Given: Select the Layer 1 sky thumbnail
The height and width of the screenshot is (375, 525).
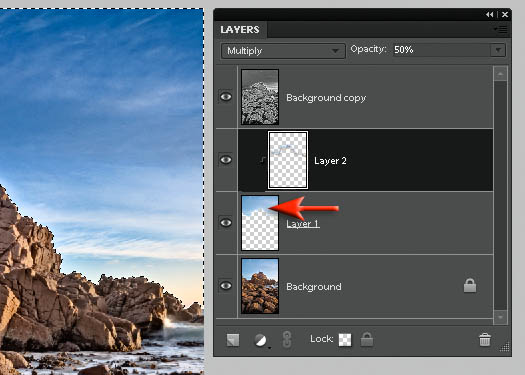Looking at the screenshot, I should (260, 223).
